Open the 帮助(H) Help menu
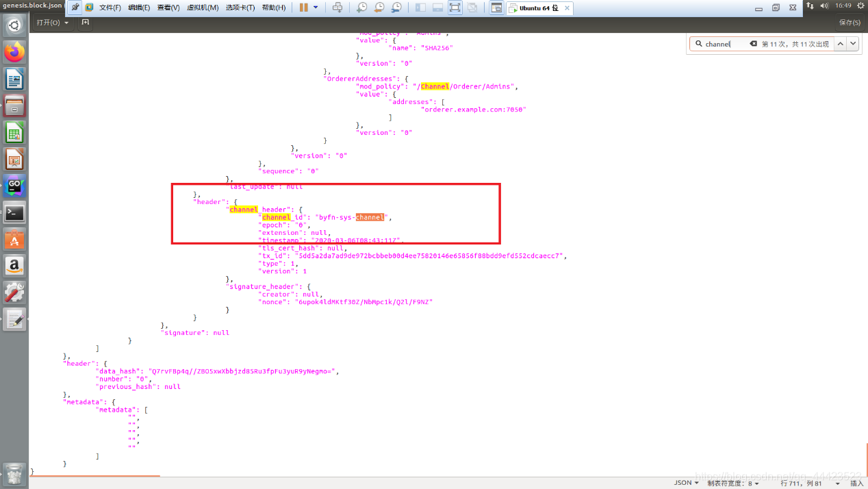This screenshot has height=489, width=868. 274,8
